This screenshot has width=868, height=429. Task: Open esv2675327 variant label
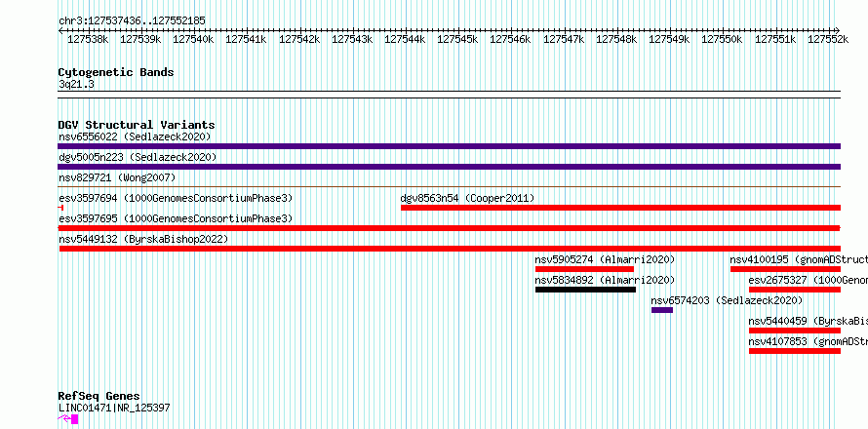[809, 280]
